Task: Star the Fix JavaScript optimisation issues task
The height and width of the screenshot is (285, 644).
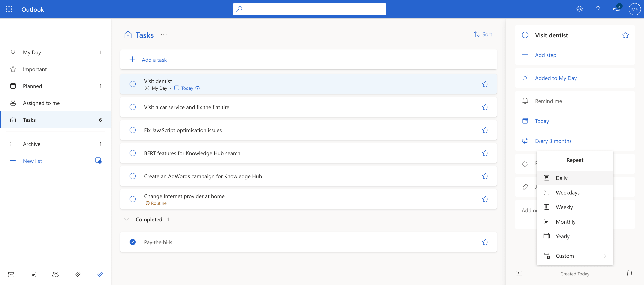Action: tap(485, 130)
